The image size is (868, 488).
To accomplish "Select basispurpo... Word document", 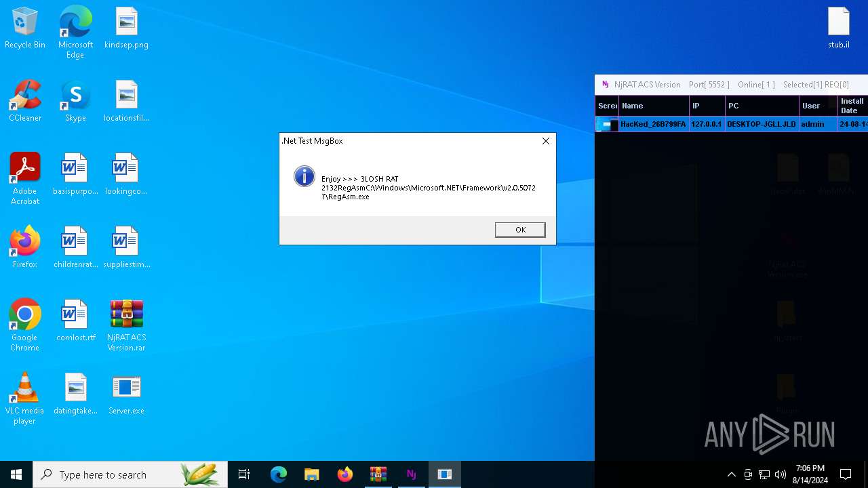I will [75, 175].
